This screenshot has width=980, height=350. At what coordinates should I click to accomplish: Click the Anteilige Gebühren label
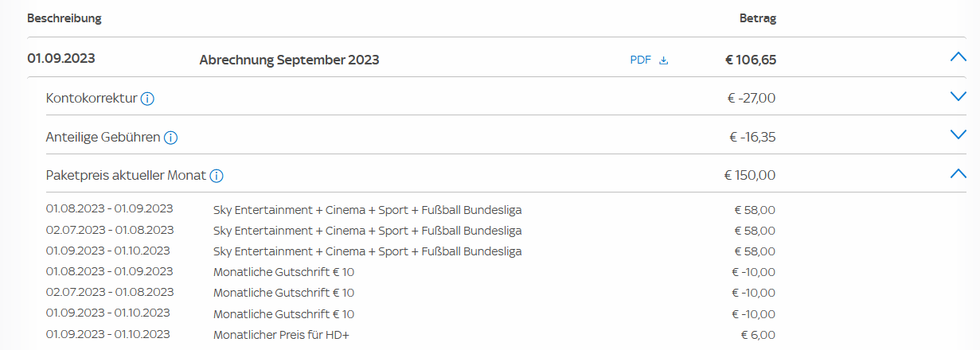pos(103,138)
